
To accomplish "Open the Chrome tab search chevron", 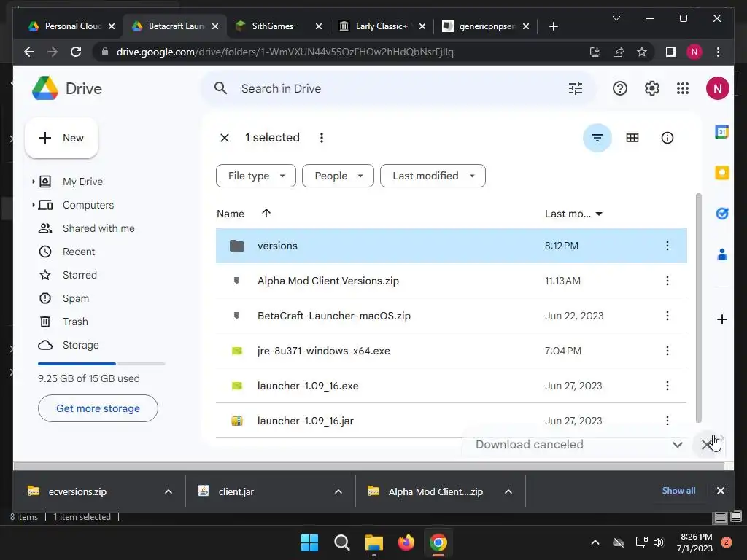I will pos(616,18).
